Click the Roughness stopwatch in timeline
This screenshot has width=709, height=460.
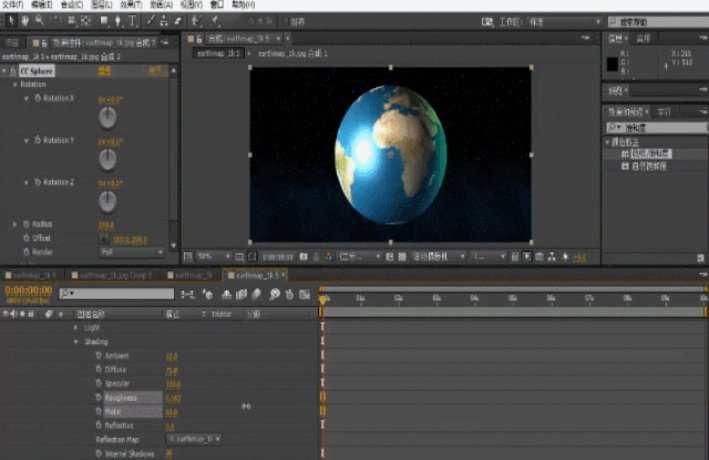(98, 397)
